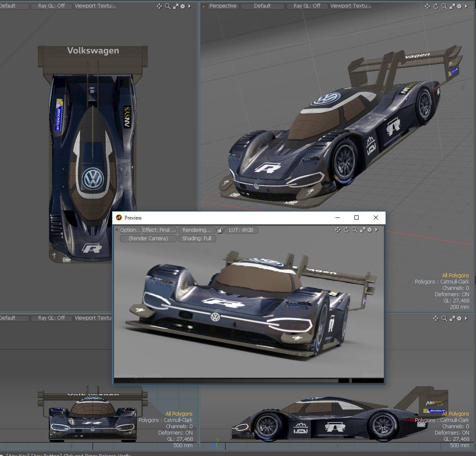Click the '200 mm' grid size readout
Viewport: 476px width, 456px height.
(459, 307)
